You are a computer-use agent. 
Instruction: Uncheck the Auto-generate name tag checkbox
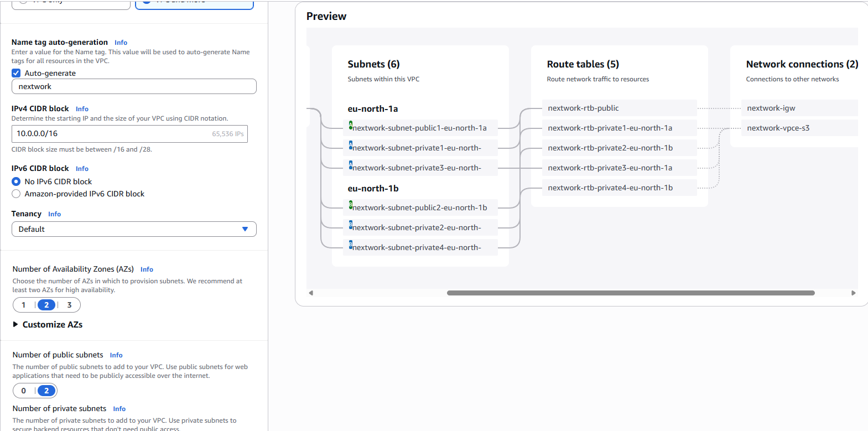tap(16, 73)
